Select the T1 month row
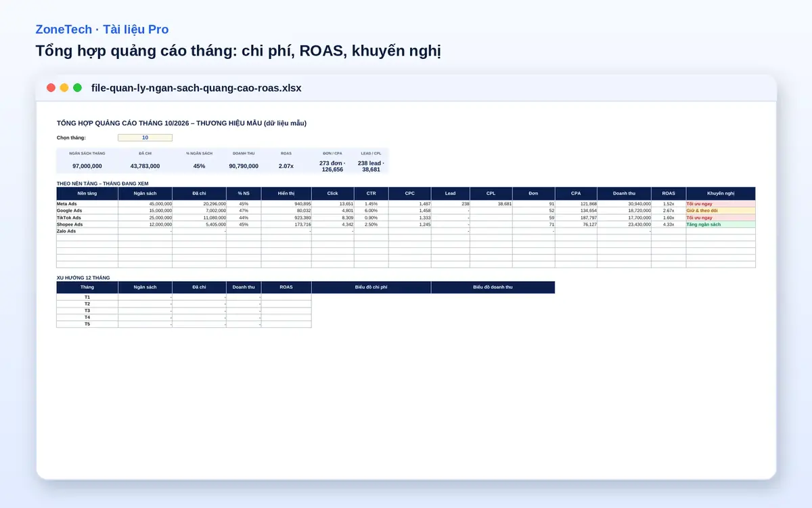This screenshot has width=812, height=508. coord(87,297)
